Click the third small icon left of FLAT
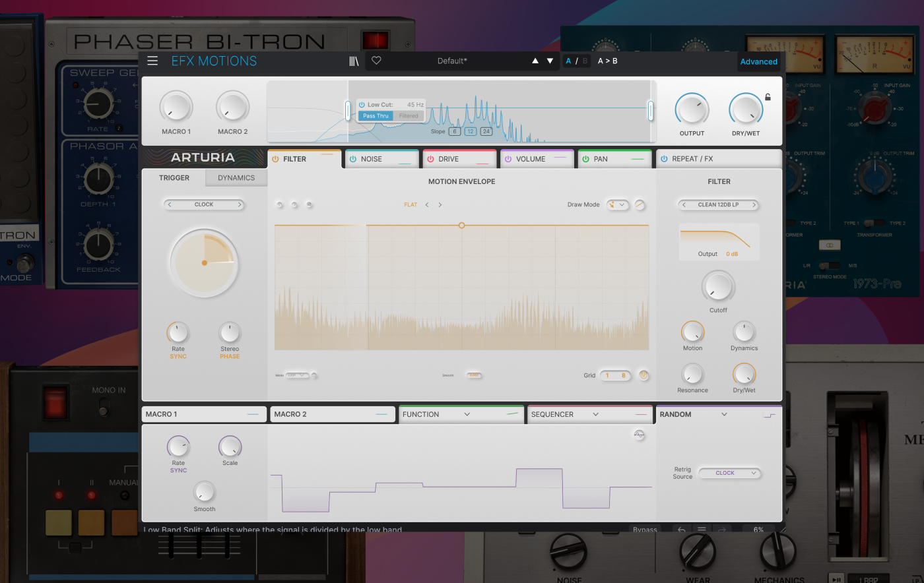Viewport: 924px width, 583px height. 309,204
